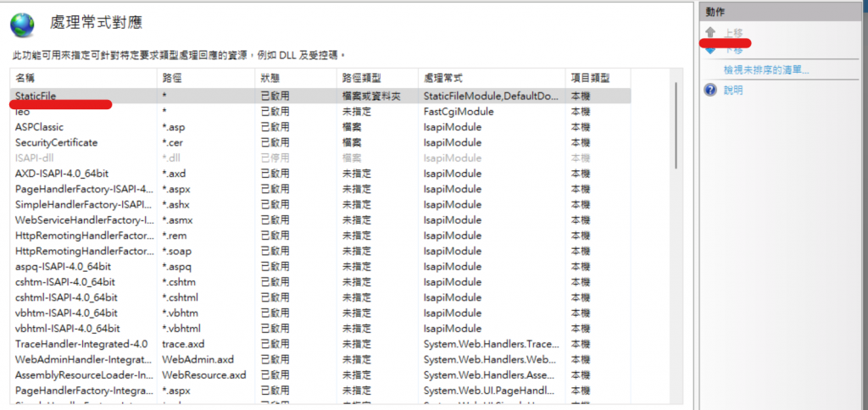Click the *.asmx path cell
This screenshot has width=868, height=410.
point(177,220)
